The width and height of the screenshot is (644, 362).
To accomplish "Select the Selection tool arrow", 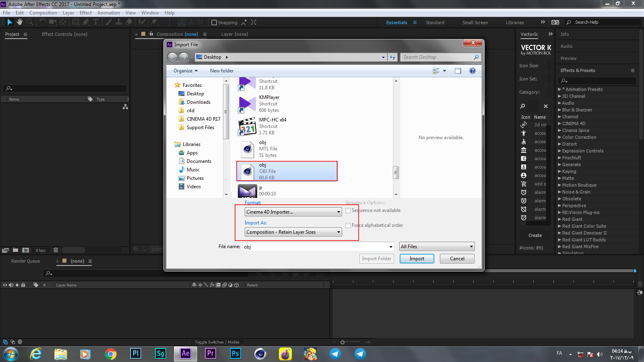I will [x=10, y=22].
